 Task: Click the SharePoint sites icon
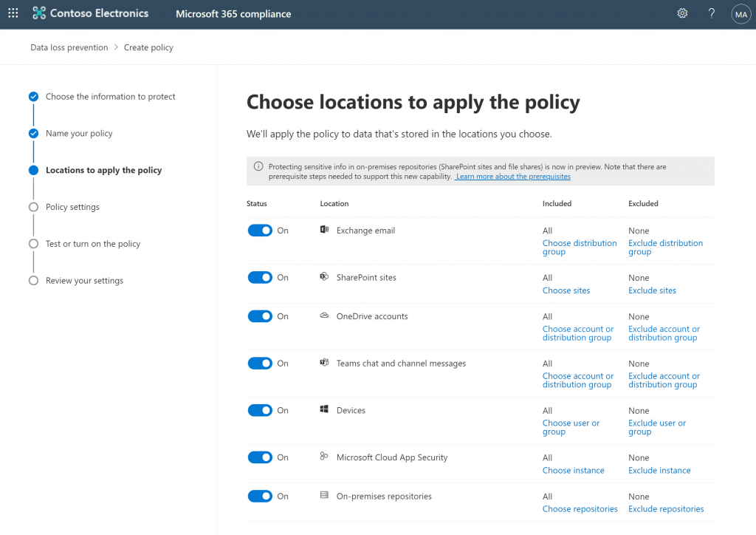click(x=325, y=276)
